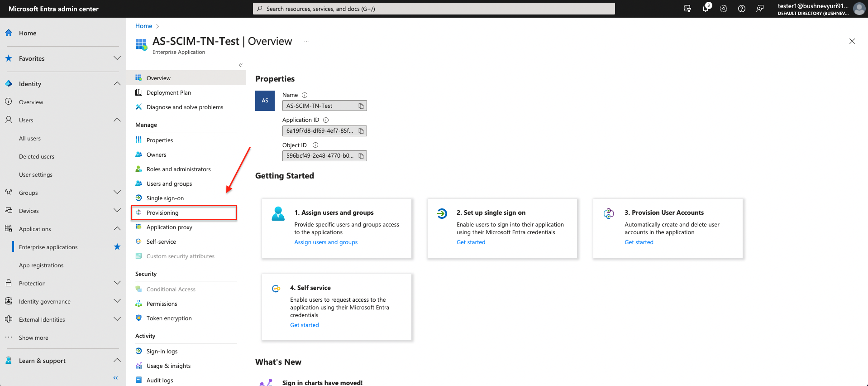Copy the Application ID value

pyautogui.click(x=361, y=131)
